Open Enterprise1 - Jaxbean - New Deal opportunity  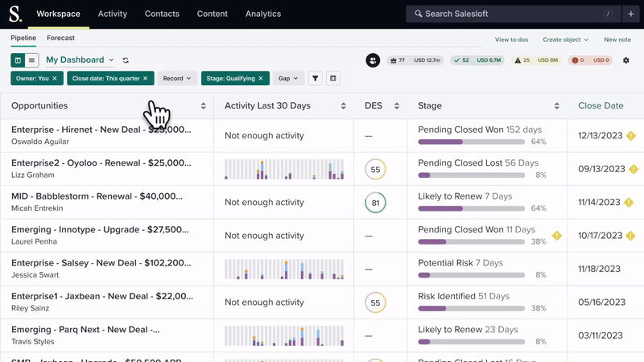[102, 296]
